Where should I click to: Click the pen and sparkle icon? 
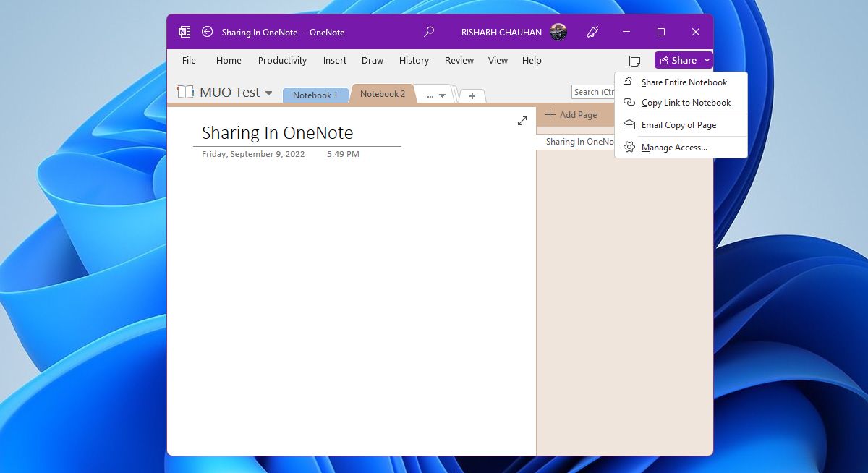pyautogui.click(x=592, y=32)
